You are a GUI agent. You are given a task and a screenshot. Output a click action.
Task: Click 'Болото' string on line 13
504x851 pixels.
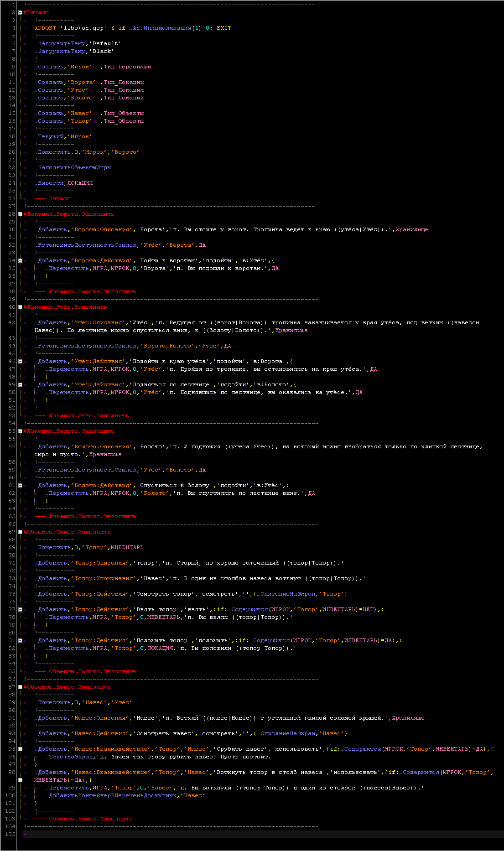click(82, 98)
